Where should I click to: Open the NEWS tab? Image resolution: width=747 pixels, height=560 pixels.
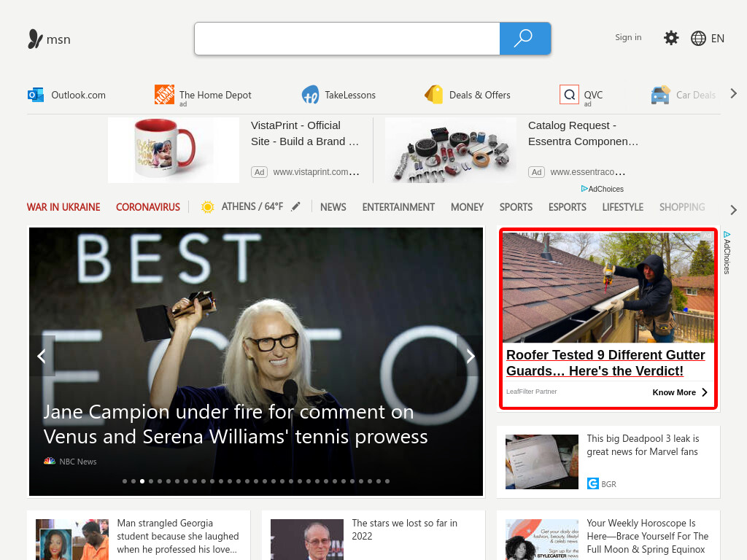point(333,207)
